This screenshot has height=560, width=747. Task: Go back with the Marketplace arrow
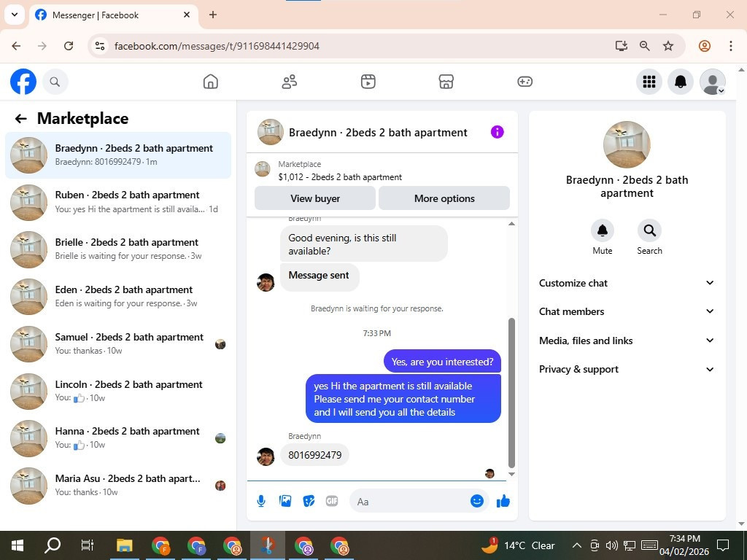pos(20,119)
